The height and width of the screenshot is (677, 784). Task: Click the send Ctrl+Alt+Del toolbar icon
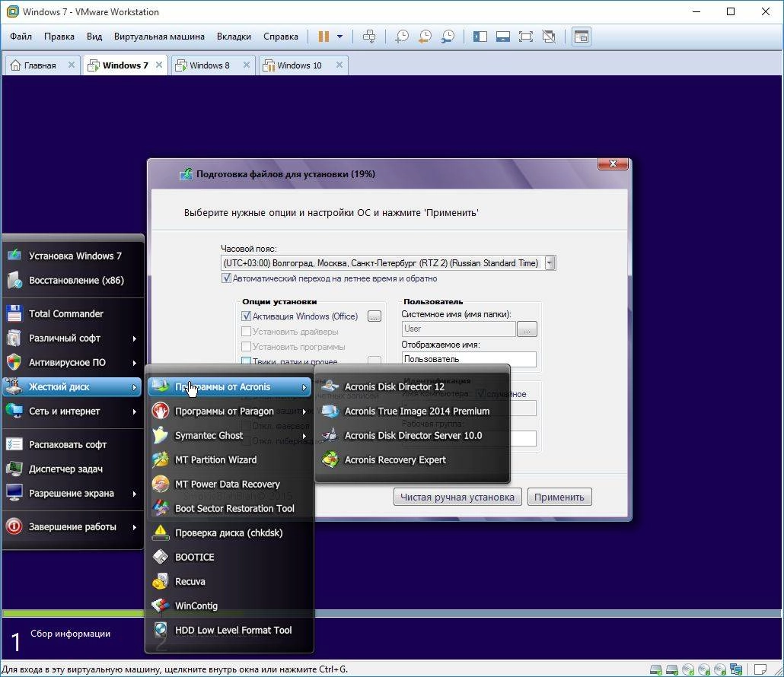369,37
